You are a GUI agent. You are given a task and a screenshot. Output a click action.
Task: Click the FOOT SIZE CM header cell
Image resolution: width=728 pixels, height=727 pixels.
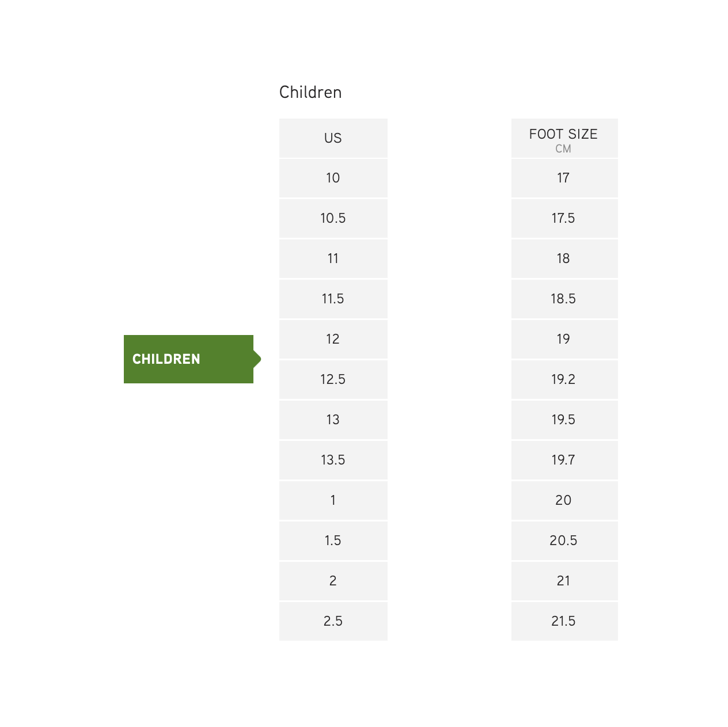point(564,139)
